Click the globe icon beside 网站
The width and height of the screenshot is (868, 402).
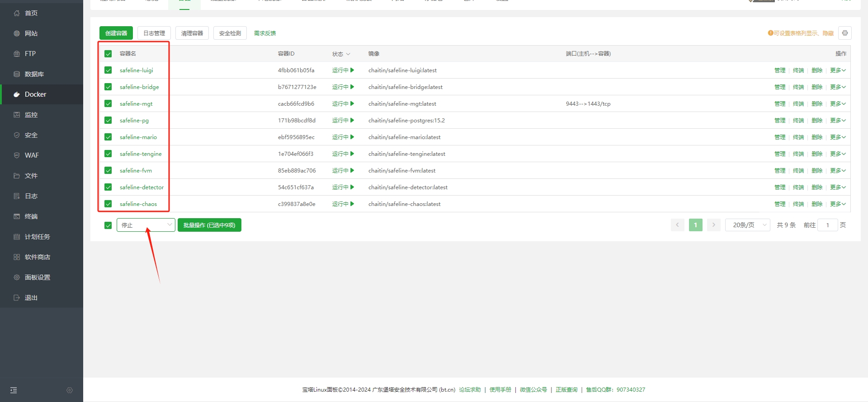coord(17,33)
